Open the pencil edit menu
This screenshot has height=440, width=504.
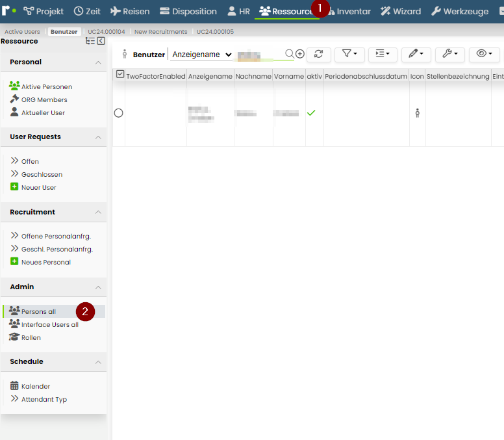coord(416,54)
